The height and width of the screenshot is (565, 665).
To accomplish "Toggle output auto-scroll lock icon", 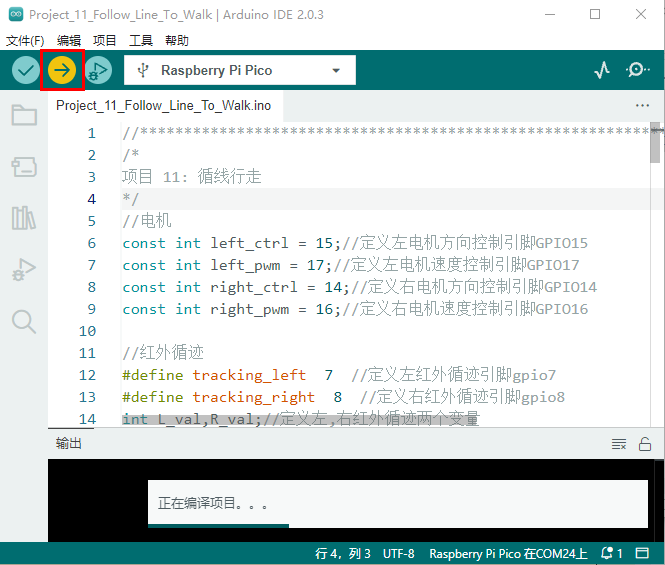I will coord(645,444).
